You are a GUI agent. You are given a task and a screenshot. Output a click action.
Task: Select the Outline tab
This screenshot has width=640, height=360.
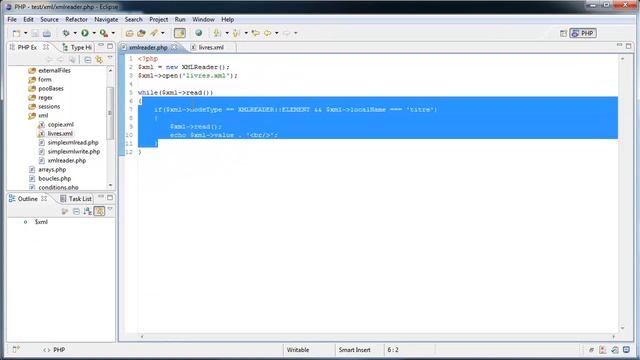click(x=27, y=199)
